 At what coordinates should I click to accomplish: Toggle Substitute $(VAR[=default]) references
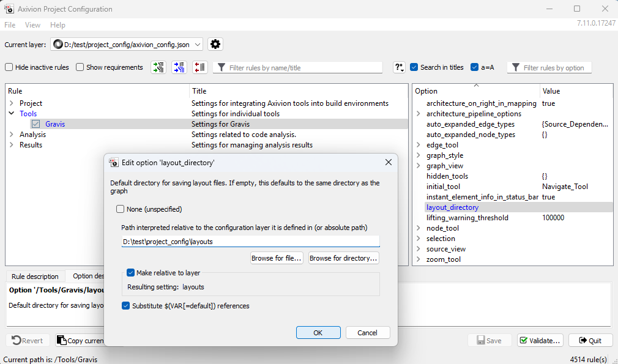[x=125, y=306]
